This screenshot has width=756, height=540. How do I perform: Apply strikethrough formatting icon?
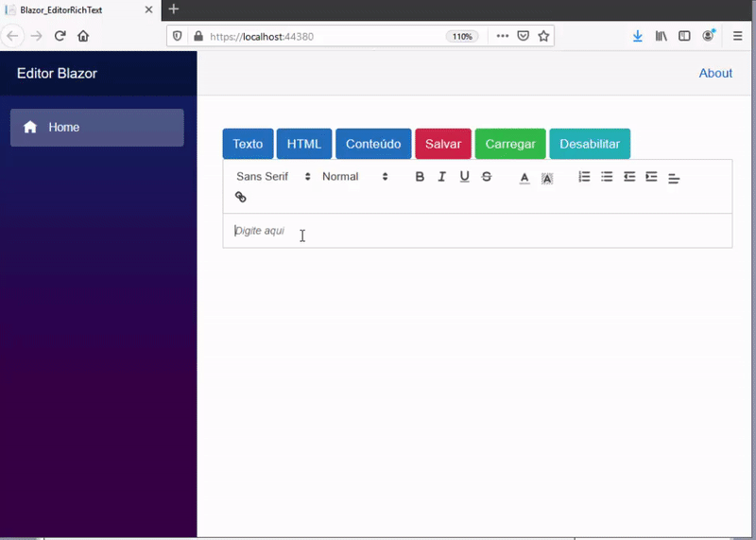coord(487,177)
